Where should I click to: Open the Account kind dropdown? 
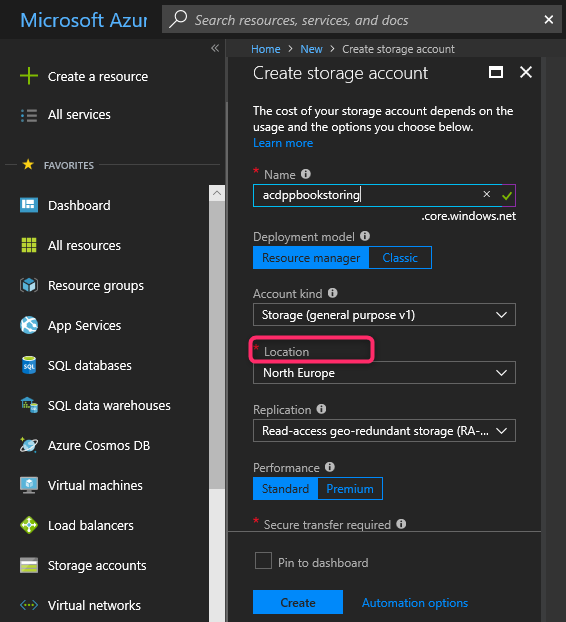click(384, 315)
